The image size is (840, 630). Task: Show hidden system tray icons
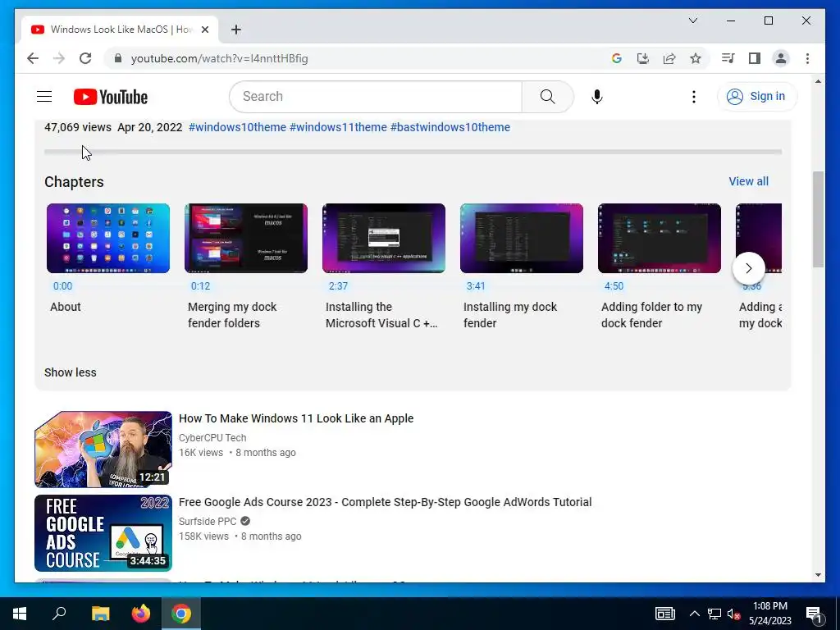tap(694, 614)
